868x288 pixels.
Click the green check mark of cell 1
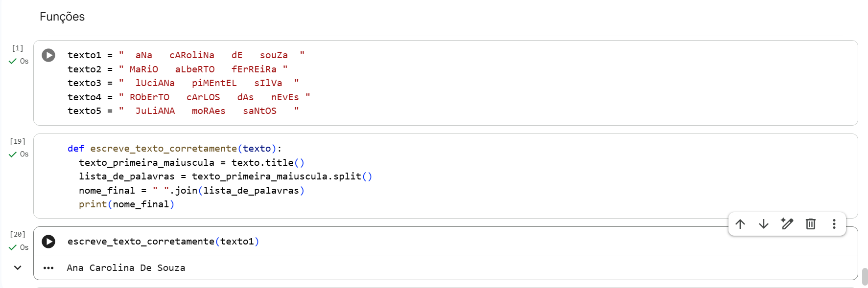13,61
